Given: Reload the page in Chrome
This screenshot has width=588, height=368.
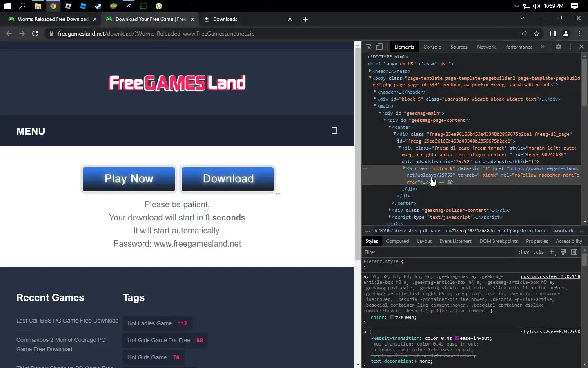Looking at the screenshot, I should coord(35,34).
